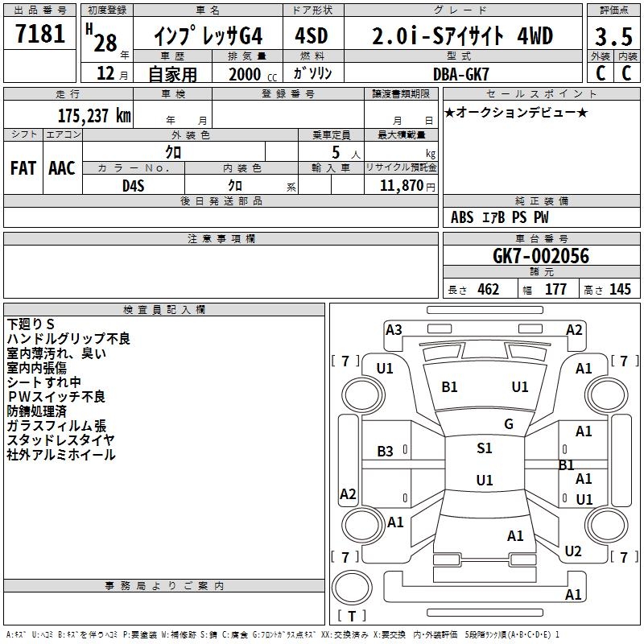Click the G windshield chip marker
The height and width of the screenshot is (644, 644).
coord(509,423)
